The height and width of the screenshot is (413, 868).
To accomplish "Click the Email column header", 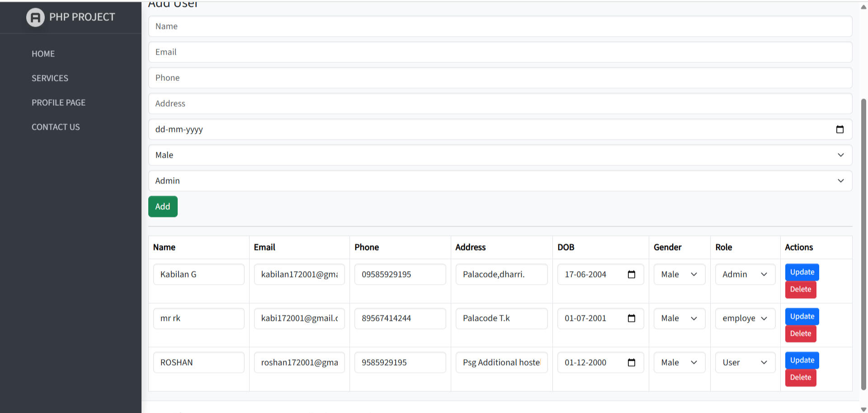I will coord(264,247).
